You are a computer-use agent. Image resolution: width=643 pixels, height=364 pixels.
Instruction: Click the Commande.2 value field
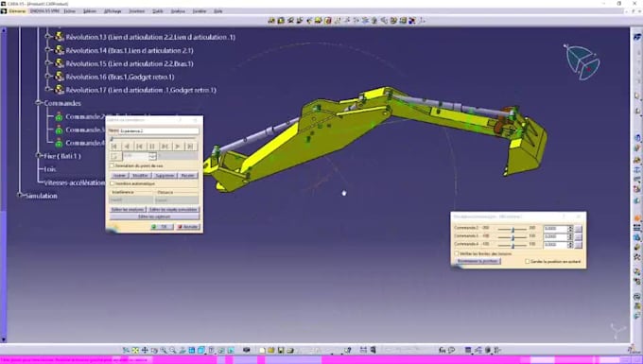[555, 228]
